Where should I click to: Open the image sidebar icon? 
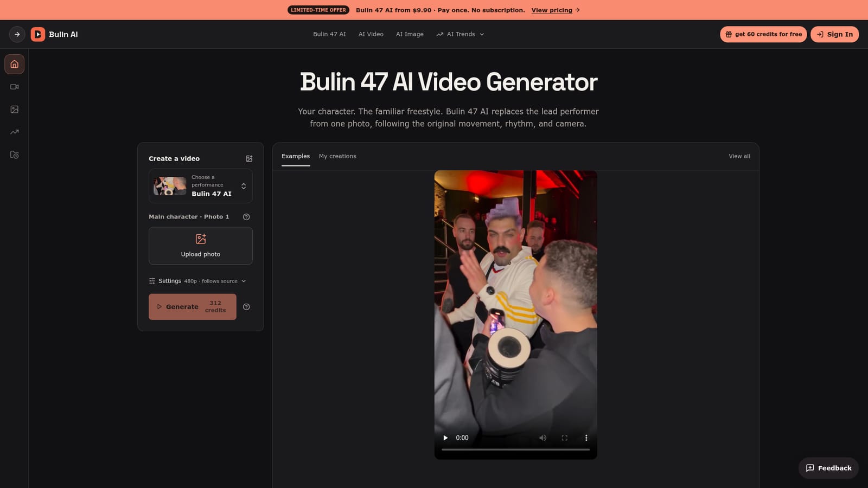15,110
